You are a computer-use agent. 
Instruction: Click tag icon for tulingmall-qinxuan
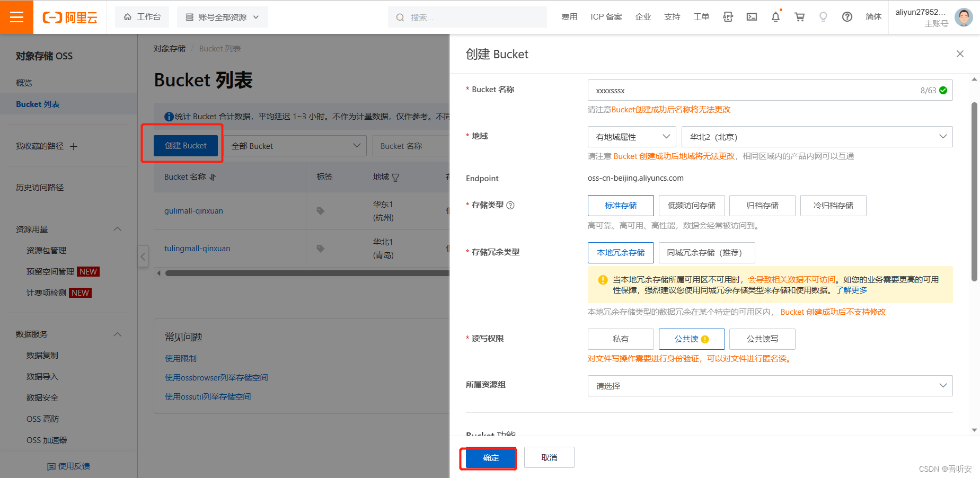320,249
